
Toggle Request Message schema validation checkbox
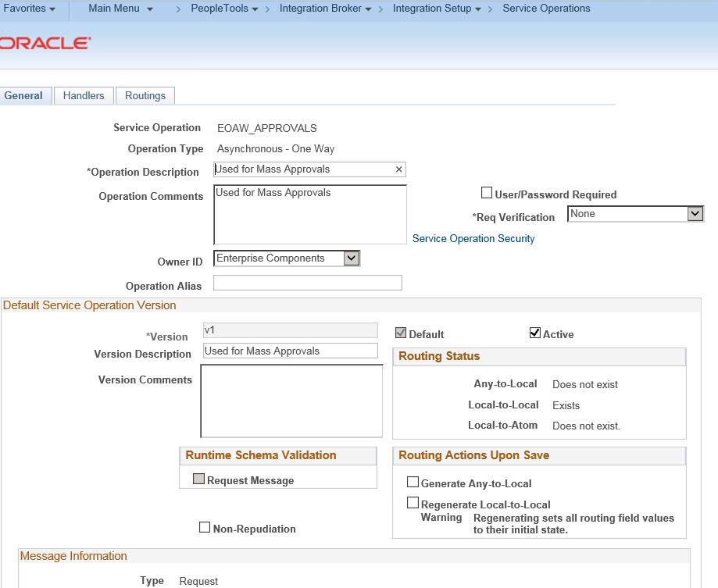[x=198, y=479]
